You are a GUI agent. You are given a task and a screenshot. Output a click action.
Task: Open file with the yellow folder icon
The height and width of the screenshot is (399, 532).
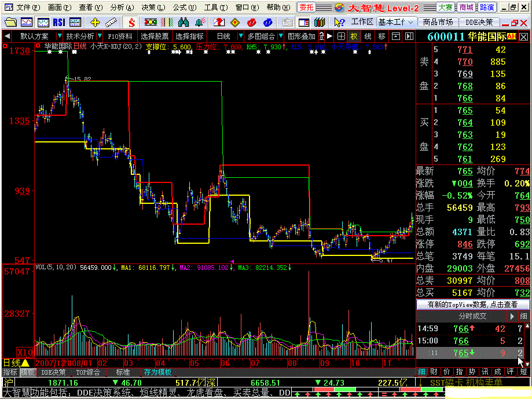tap(10, 23)
